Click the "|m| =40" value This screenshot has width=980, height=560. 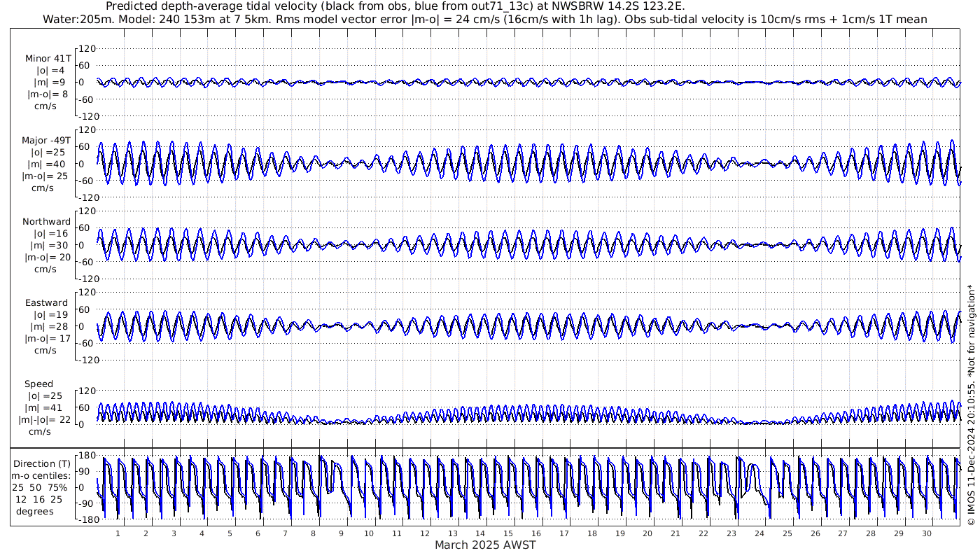pos(48,164)
